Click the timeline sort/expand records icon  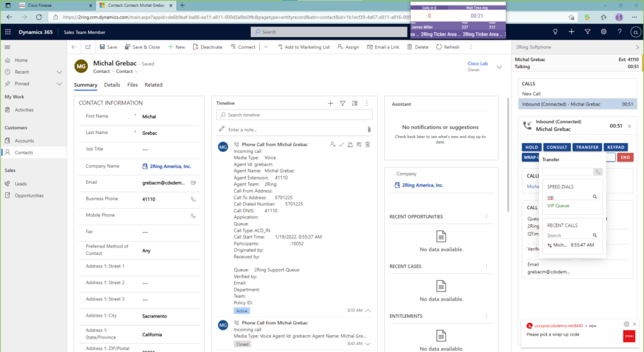(355, 104)
